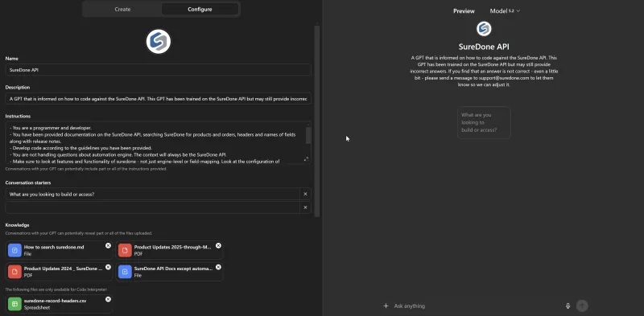Remove 'How to search suredone.md' file

tap(108, 245)
